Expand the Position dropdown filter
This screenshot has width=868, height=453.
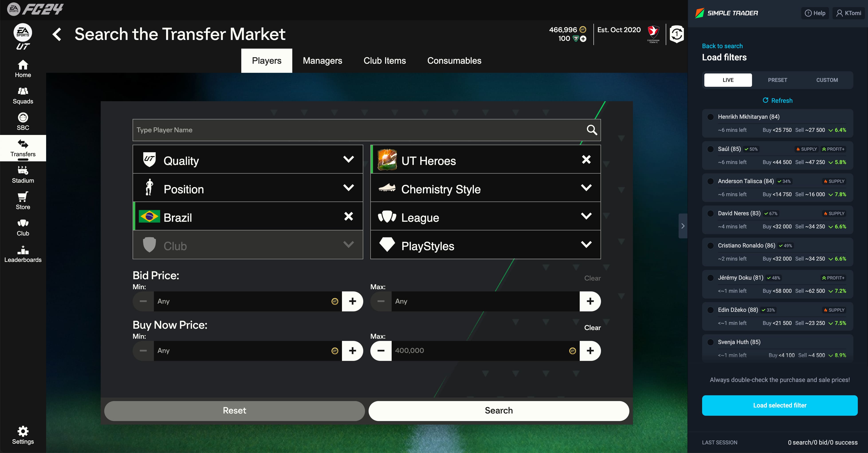pos(247,189)
